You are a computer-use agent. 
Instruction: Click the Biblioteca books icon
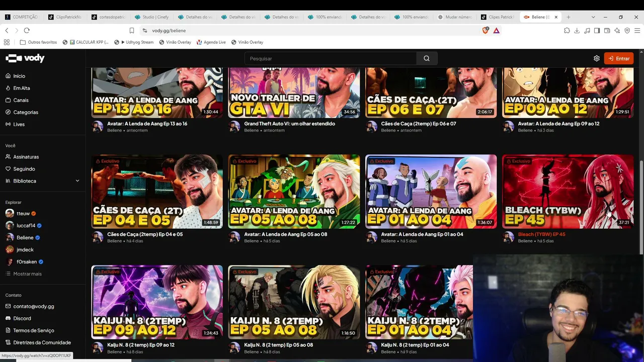(x=8, y=181)
